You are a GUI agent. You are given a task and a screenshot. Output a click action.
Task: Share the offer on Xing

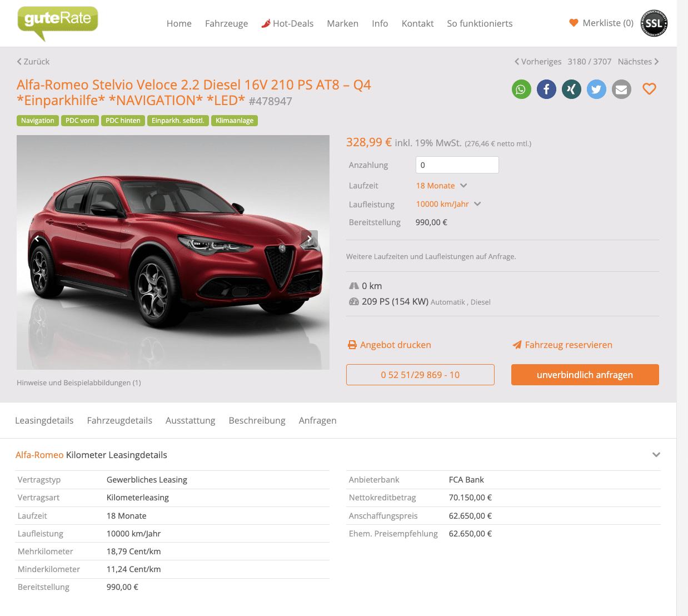click(x=571, y=90)
